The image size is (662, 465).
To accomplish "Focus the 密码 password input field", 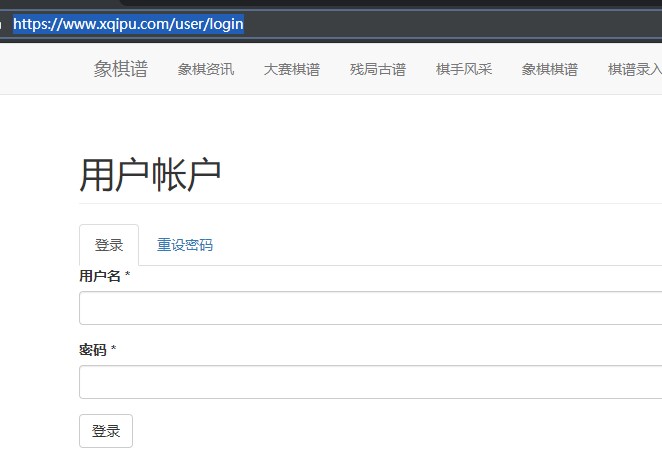I will [x=370, y=382].
